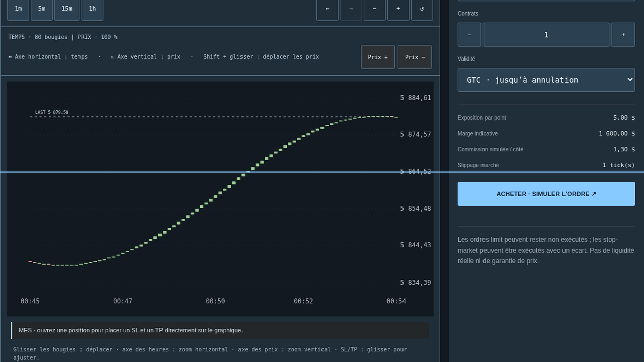Click the 5 874,57 price axis label
The height and width of the screenshot is (362, 644).
[x=416, y=134]
